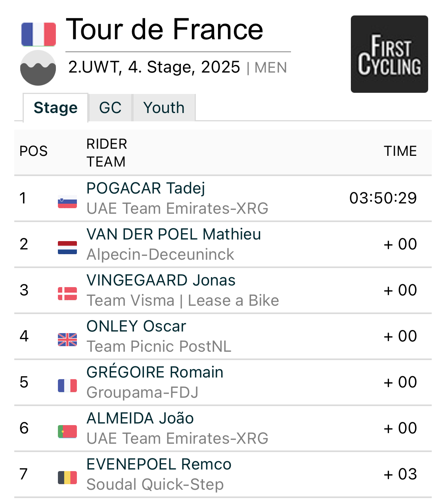This screenshot has height=504, width=446.
Task: Click the FirstCycling logo
Action: pyautogui.click(x=389, y=54)
